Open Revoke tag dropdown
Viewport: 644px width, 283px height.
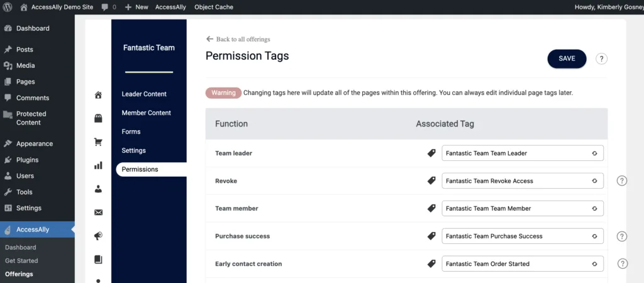tap(523, 180)
